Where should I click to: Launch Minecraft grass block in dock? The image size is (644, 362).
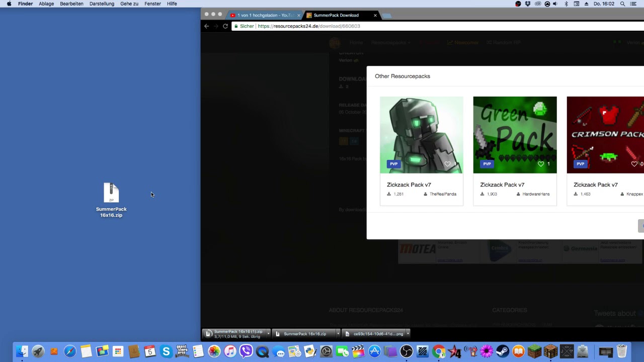(535, 351)
